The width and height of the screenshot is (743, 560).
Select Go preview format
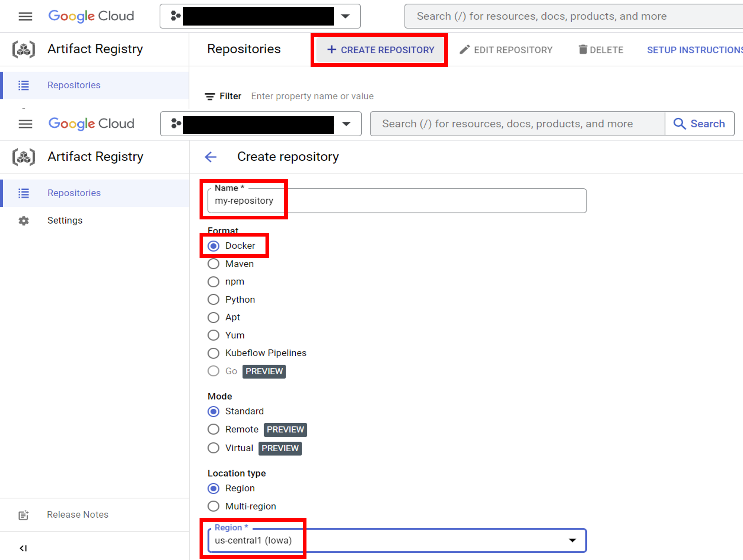coord(213,371)
